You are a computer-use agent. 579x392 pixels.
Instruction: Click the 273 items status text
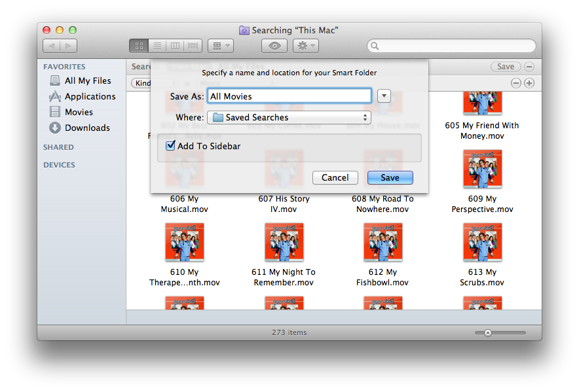pyautogui.click(x=289, y=332)
